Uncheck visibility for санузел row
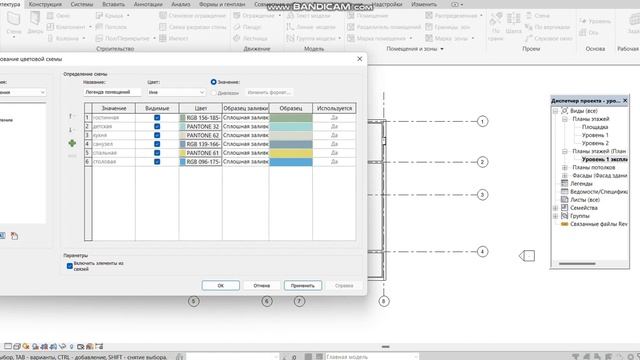640x360 pixels. click(157, 144)
